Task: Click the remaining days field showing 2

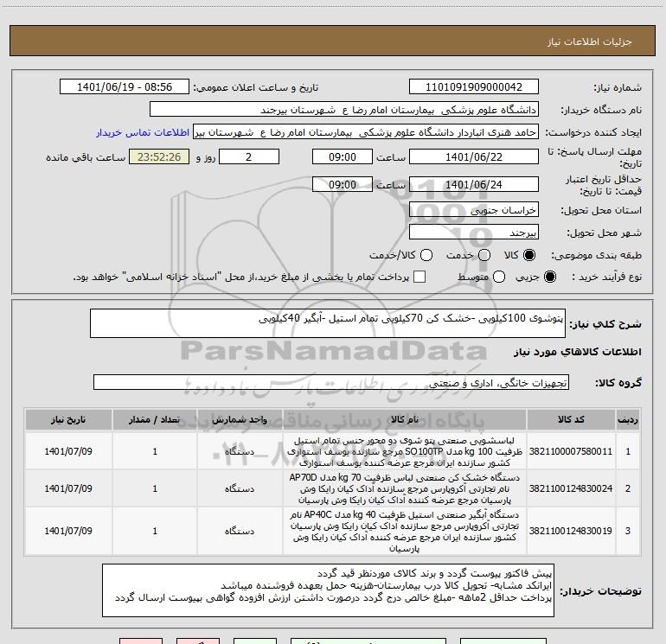Action: [x=249, y=156]
